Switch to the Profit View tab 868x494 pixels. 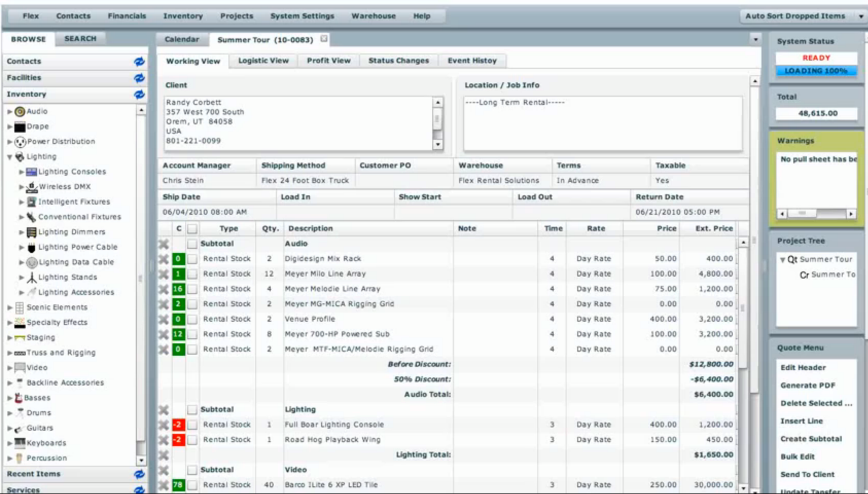pyautogui.click(x=328, y=61)
